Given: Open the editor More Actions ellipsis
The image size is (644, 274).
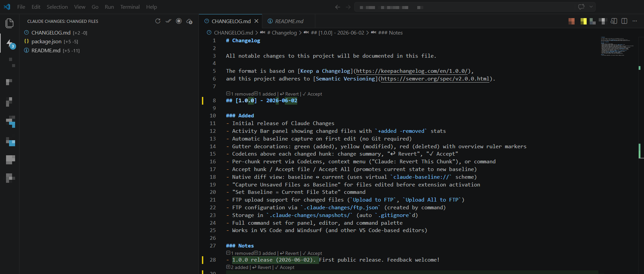Looking at the screenshot, I should (x=635, y=21).
